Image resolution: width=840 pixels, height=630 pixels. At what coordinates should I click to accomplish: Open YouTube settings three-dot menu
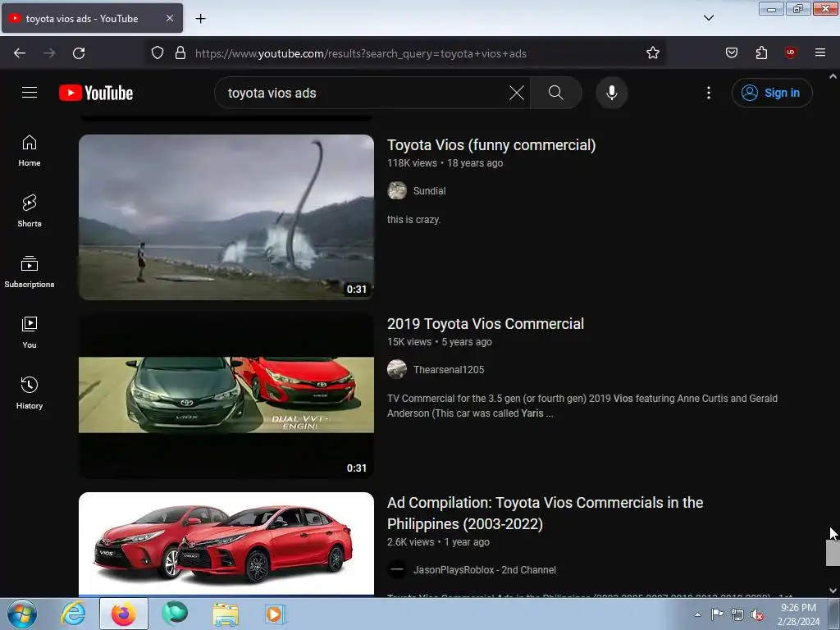709,93
